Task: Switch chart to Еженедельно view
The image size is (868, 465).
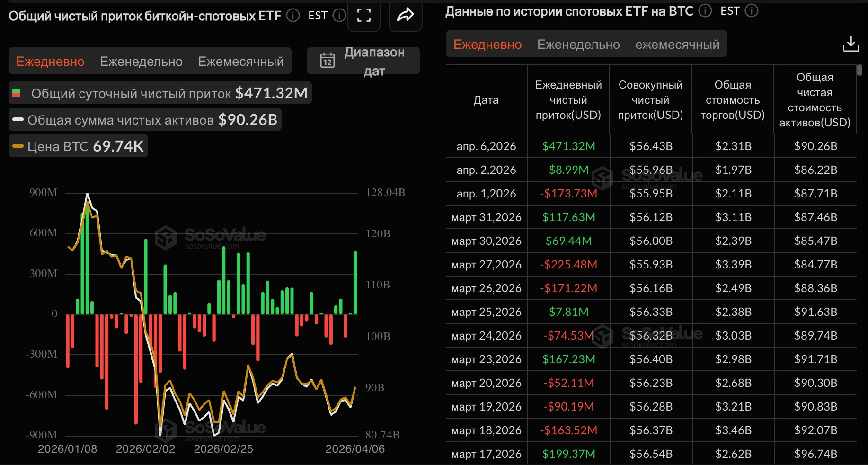Action: (x=141, y=62)
